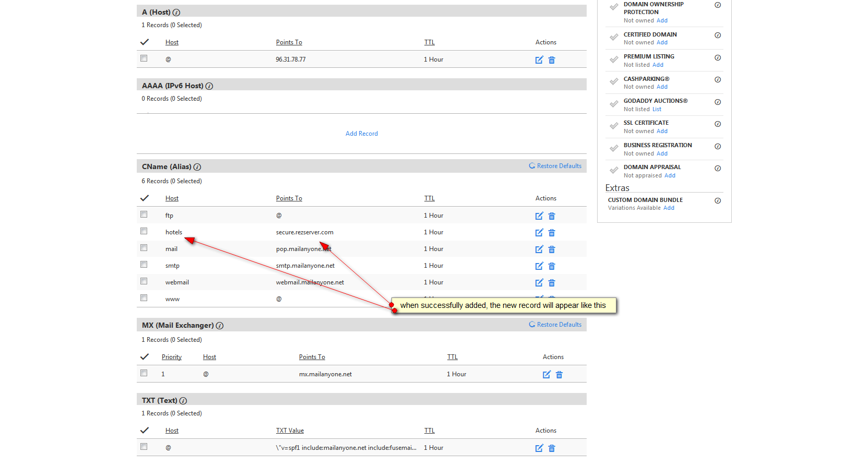The height and width of the screenshot is (465, 868).
Task: Click the spf1 TXT value text
Action: click(346, 448)
